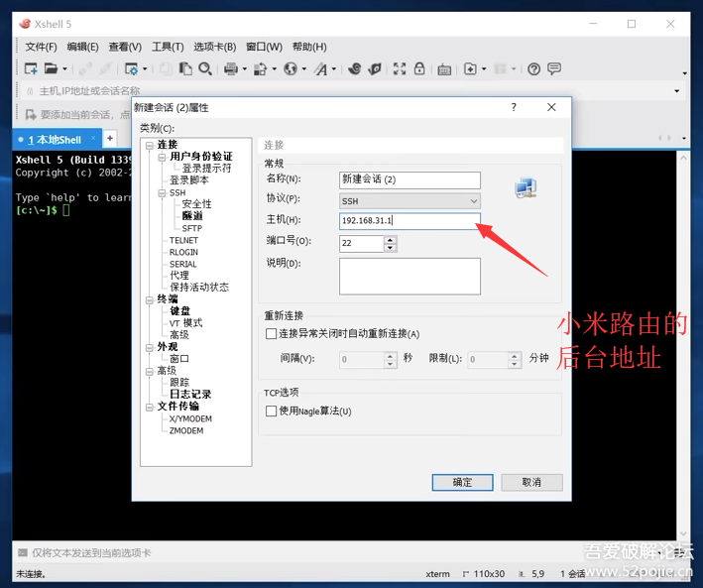The image size is (703, 588).
Task: Click the Print toolbar icon
Action: coord(231,68)
